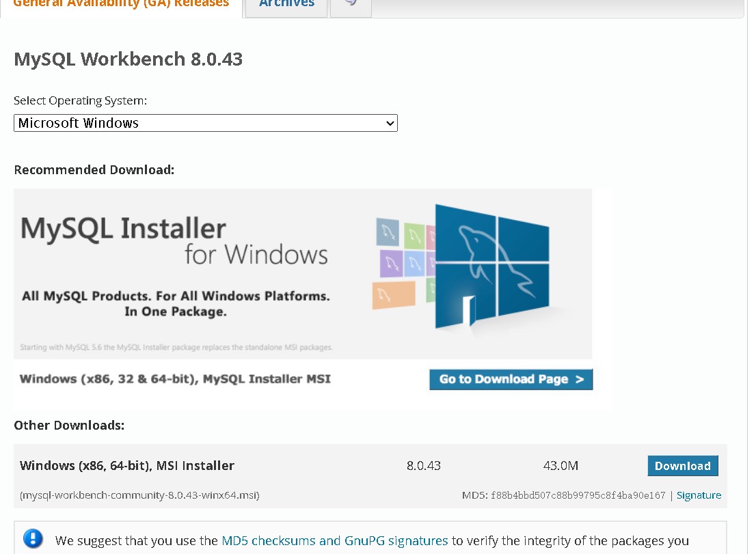Image resolution: width=756 pixels, height=554 pixels.
Task: Click the Go to Download Page button
Action: pyautogui.click(x=511, y=379)
